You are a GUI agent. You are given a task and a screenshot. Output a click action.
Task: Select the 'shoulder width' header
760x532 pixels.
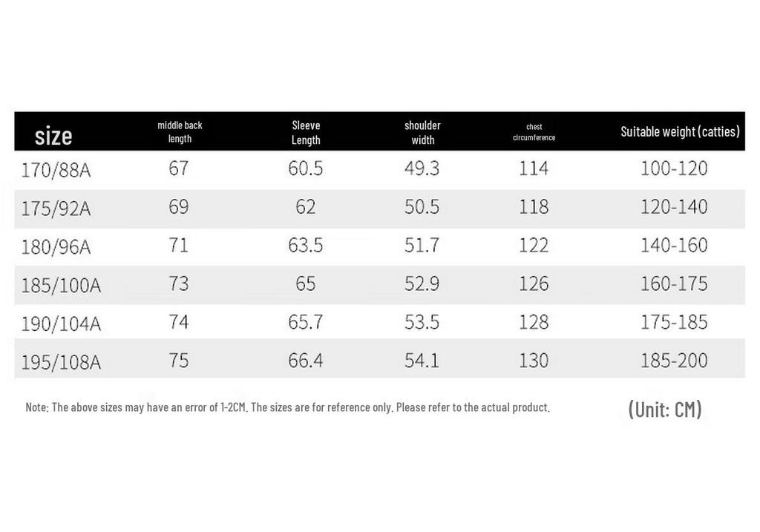[422, 133]
